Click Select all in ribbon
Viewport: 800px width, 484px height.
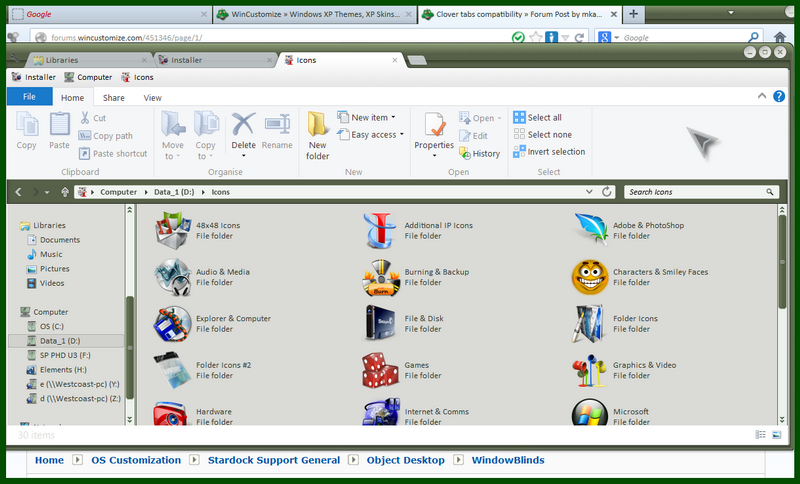(x=538, y=117)
